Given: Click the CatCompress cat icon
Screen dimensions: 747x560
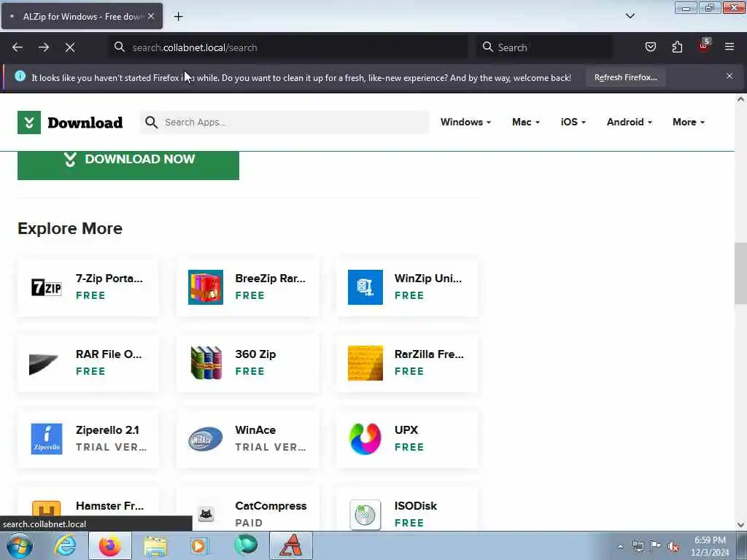Looking at the screenshot, I should (206, 514).
